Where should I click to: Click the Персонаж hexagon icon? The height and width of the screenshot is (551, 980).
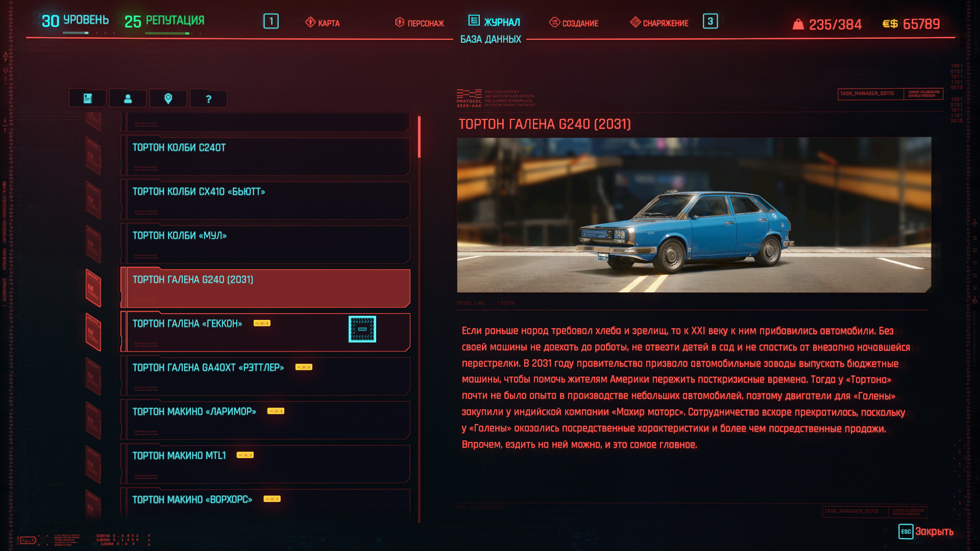tap(400, 22)
